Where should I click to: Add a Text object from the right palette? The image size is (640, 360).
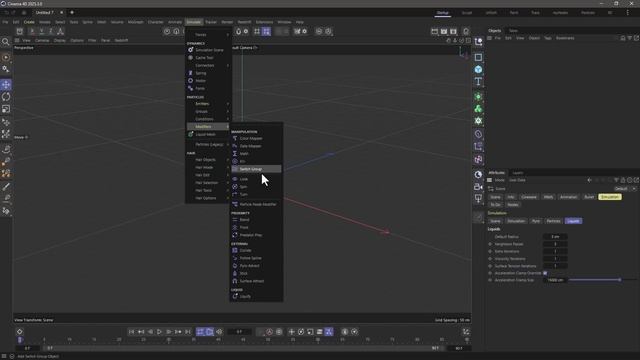coord(478,82)
